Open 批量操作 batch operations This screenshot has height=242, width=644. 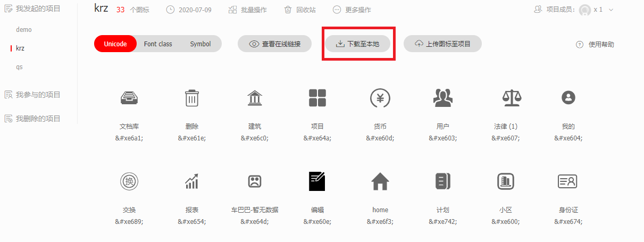click(247, 10)
